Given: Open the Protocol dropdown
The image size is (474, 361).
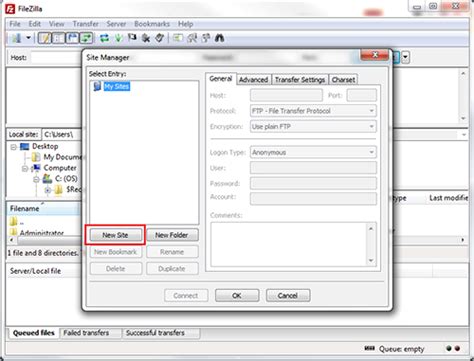Looking at the screenshot, I should point(313,111).
